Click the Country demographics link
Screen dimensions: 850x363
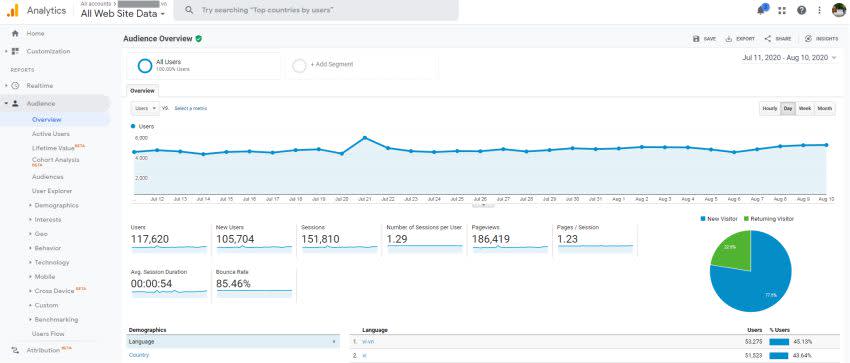click(139, 355)
